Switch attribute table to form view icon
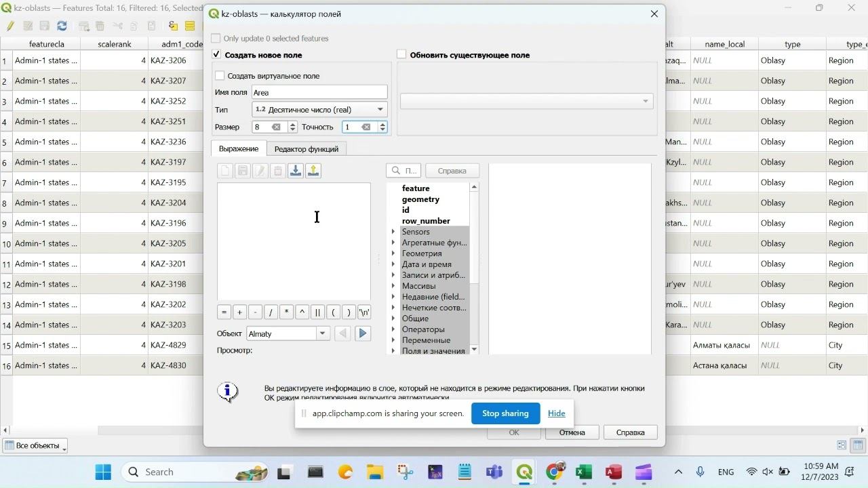Image resolution: width=868 pixels, height=488 pixels. (x=842, y=445)
